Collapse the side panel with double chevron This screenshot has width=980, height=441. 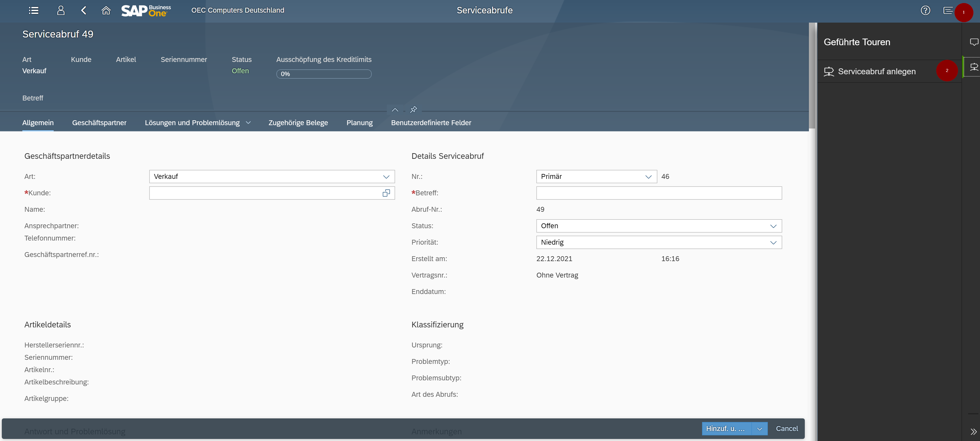pyautogui.click(x=973, y=431)
